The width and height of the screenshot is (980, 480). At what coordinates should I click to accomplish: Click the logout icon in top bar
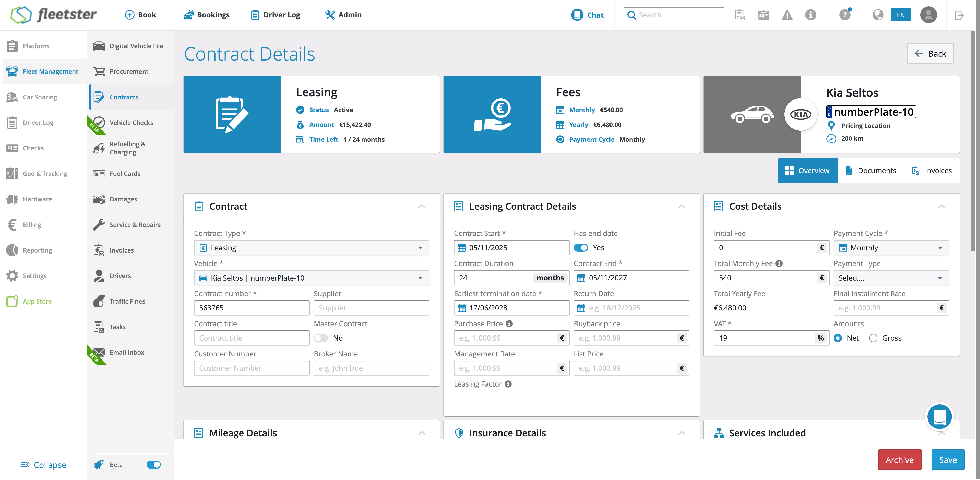point(959,15)
